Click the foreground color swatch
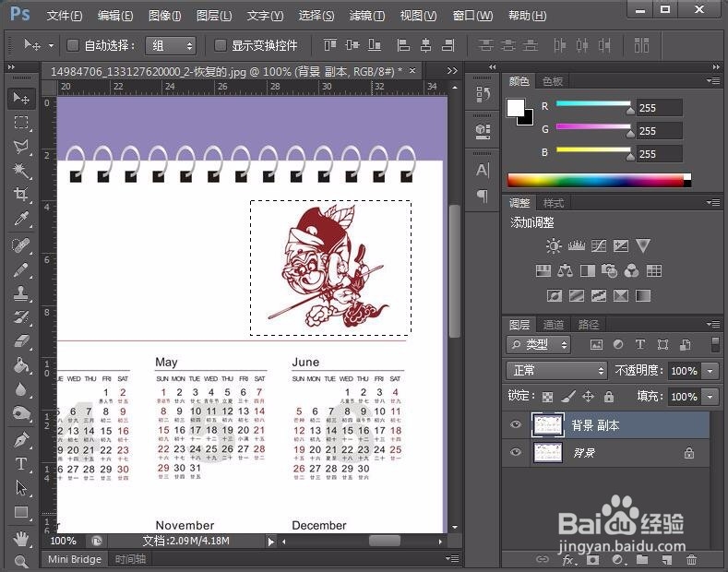728x572 pixels. click(516, 108)
